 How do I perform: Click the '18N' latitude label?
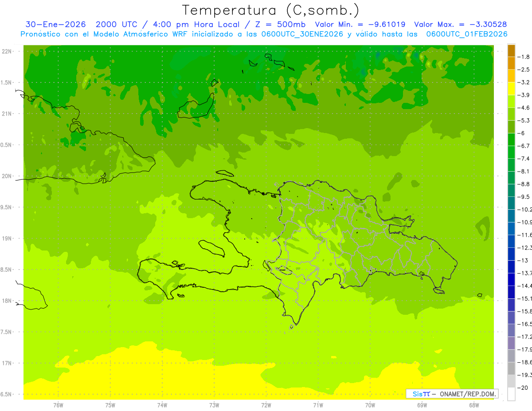[x=7, y=301]
